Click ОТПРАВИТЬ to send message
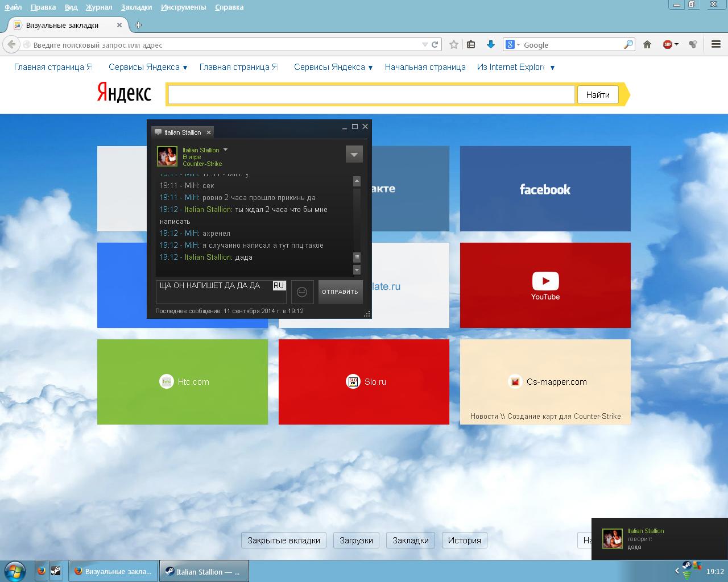Image resolution: width=728 pixels, height=582 pixels. (x=340, y=292)
